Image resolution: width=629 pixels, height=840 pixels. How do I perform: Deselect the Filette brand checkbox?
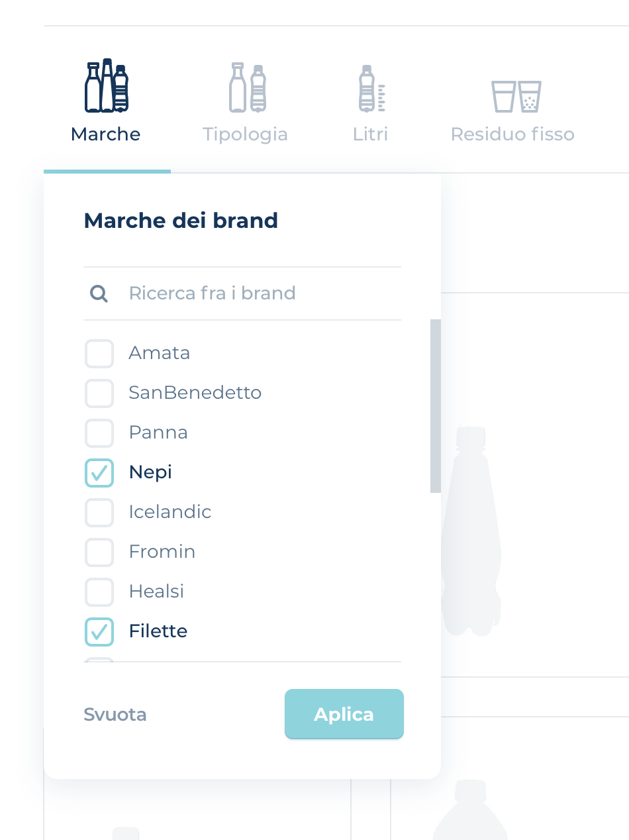[x=99, y=631]
